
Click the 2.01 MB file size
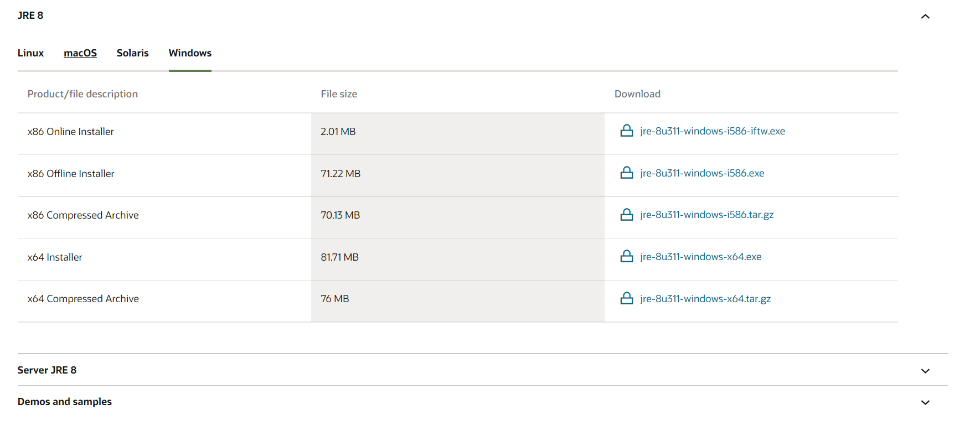tap(338, 132)
